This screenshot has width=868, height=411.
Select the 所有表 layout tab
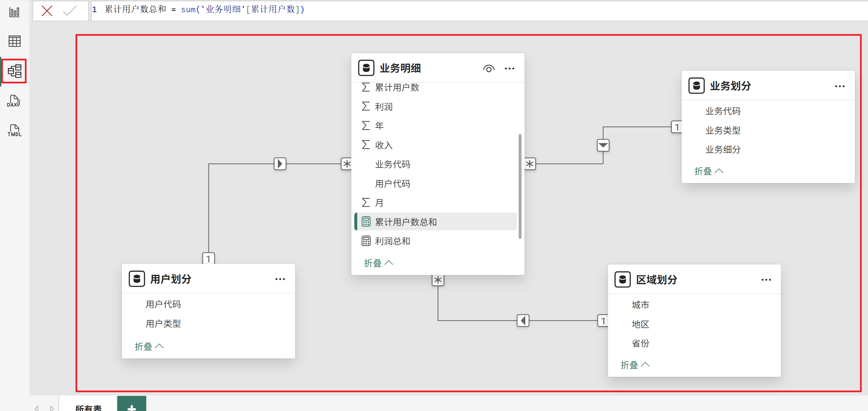(88, 406)
